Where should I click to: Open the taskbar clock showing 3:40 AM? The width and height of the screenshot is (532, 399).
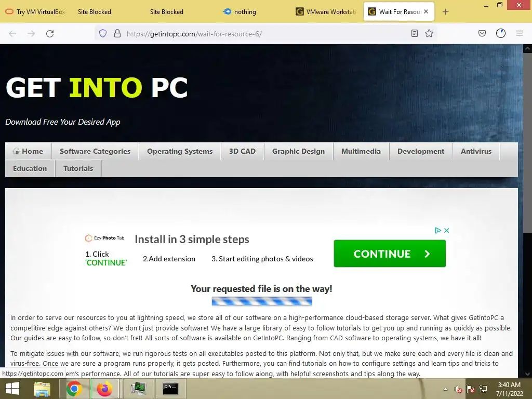[x=509, y=389]
